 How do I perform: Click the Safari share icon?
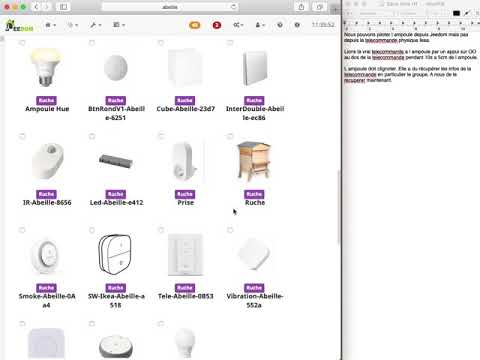click(301, 7)
